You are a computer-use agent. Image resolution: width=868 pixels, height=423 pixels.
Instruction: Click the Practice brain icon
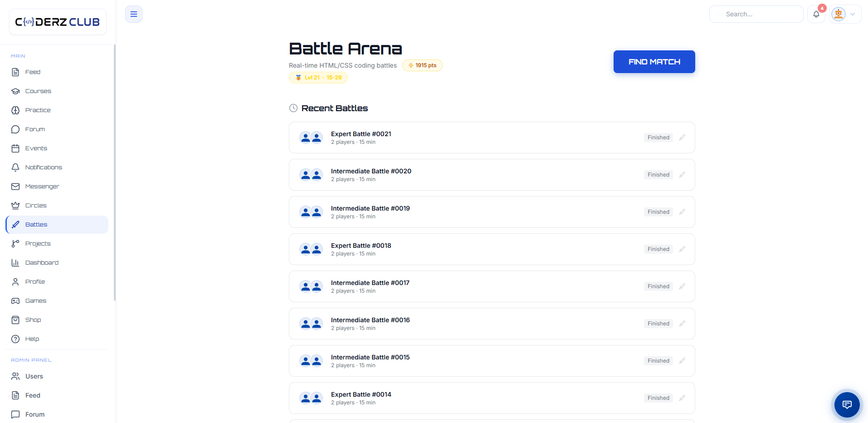click(15, 110)
